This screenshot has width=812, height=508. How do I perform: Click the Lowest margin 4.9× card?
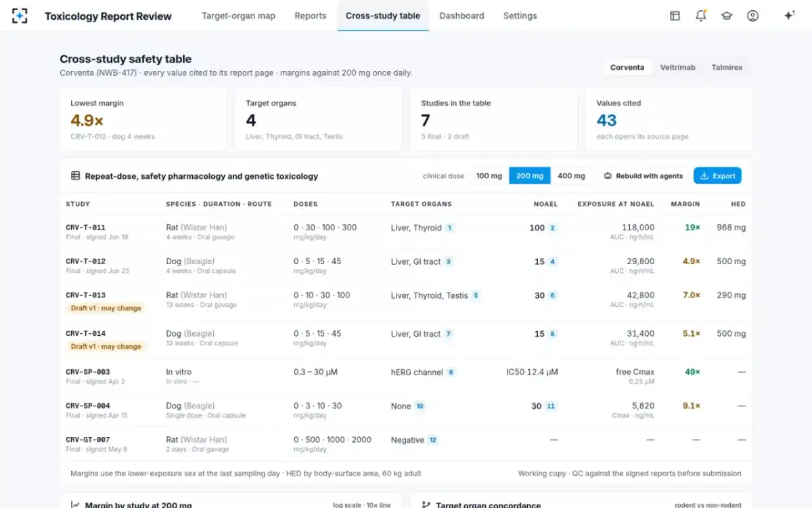pos(143,119)
